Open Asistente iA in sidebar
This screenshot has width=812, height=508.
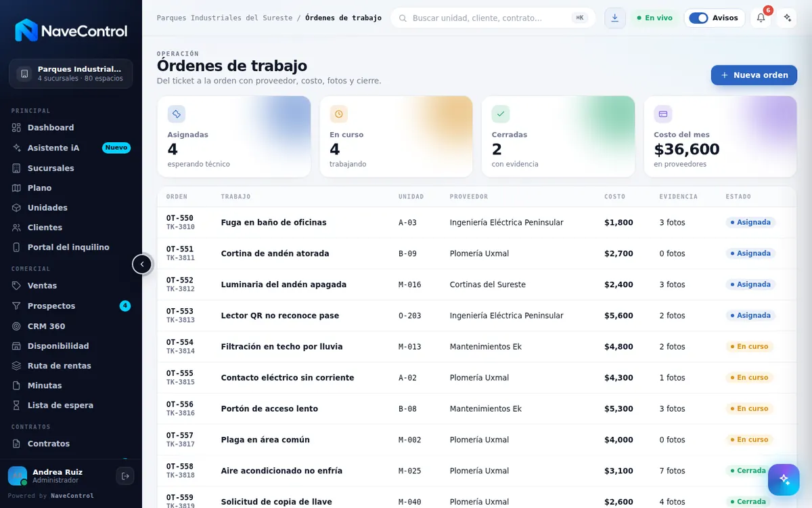click(71, 148)
